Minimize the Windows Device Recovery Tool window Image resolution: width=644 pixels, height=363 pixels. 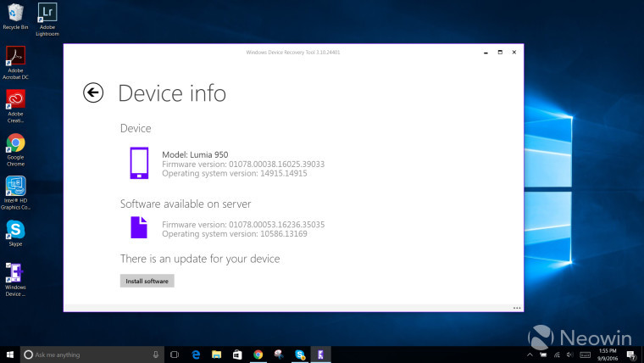486,53
